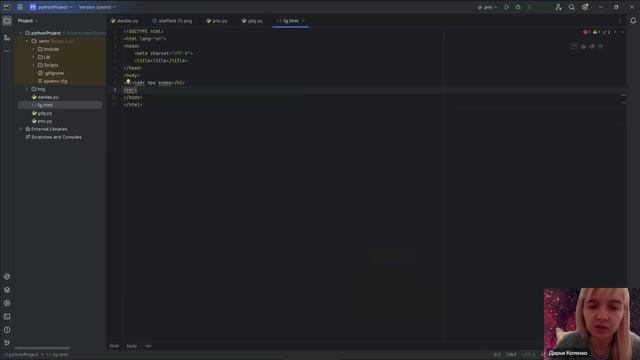Image resolution: width=640 pixels, height=360 pixels.
Task: Open editor tabs options menu
Action: tap(620, 20)
